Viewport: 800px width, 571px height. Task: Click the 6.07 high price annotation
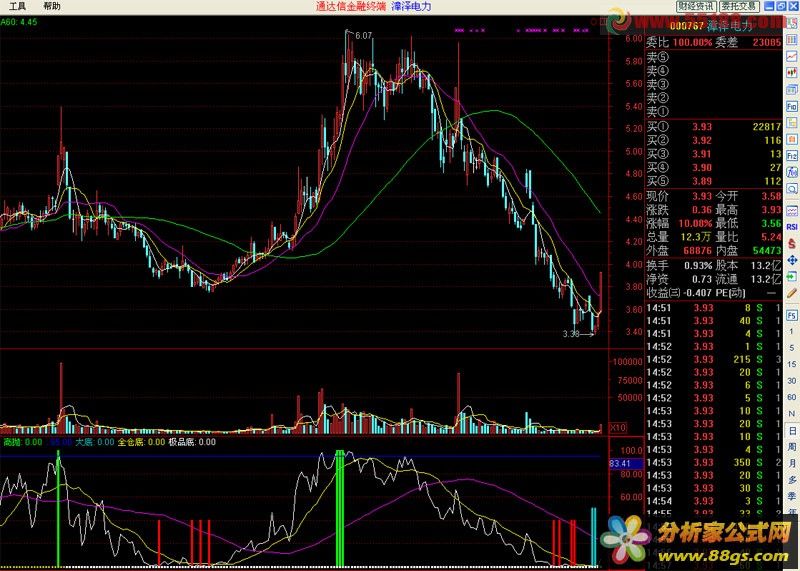363,36
